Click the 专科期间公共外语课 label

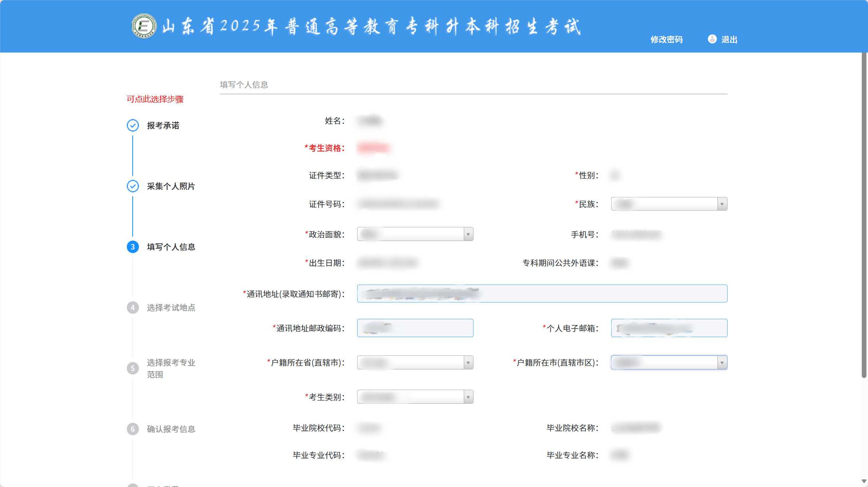click(x=560, y=263)
